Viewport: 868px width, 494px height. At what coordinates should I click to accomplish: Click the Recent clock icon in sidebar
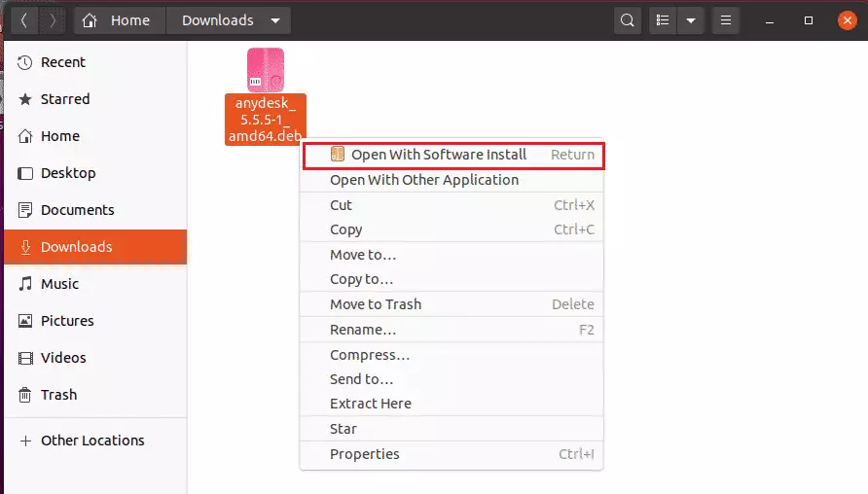click(25, 62)
